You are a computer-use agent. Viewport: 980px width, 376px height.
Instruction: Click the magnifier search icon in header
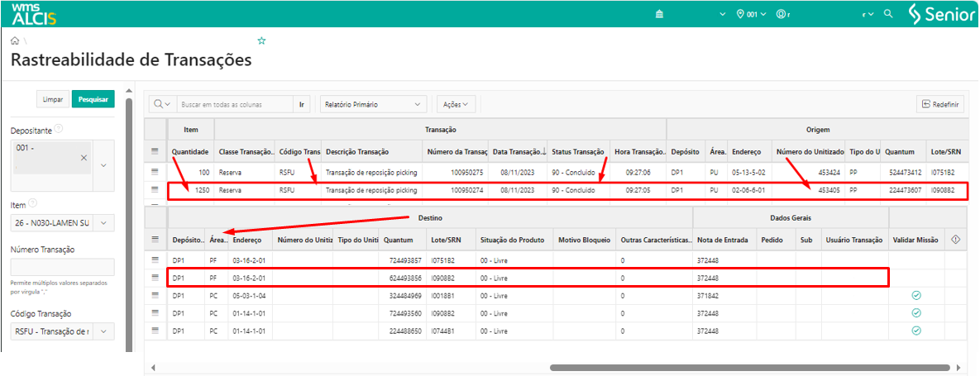tap(888, 15)
